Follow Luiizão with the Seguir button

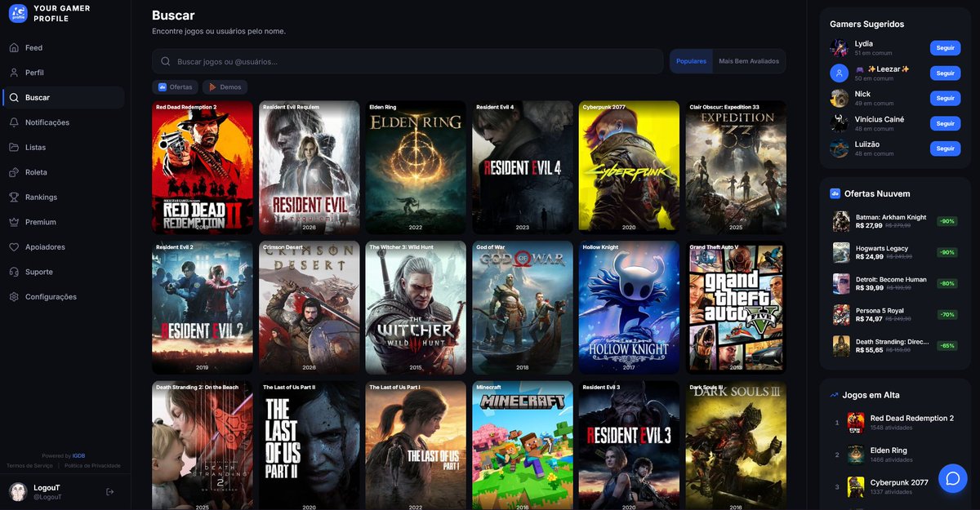point(945,149)
